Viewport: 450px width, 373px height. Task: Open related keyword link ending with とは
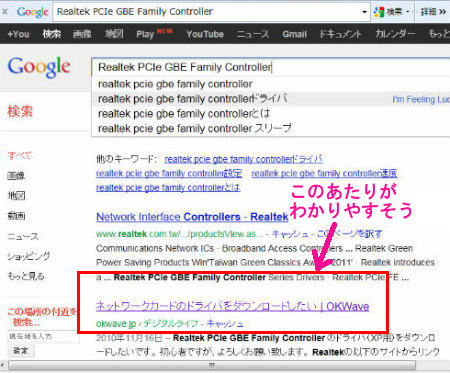168,188
